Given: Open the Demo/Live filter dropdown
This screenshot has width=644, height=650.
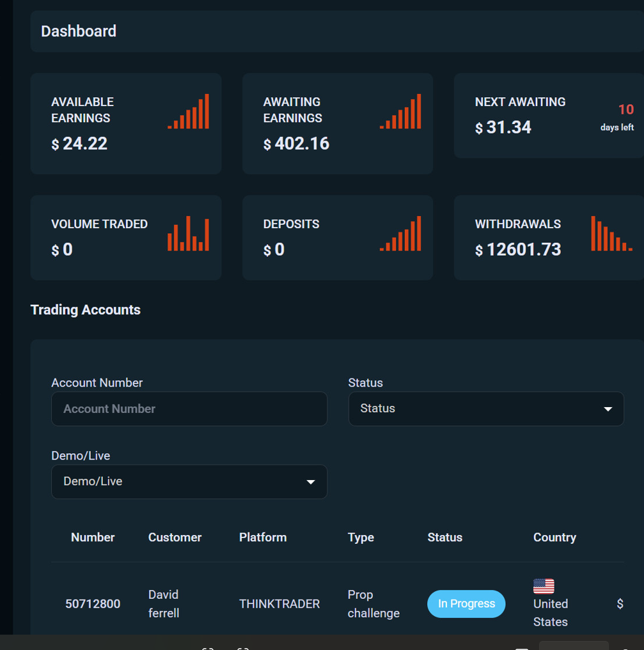Looking at the screenshot, I should point(189,481).
